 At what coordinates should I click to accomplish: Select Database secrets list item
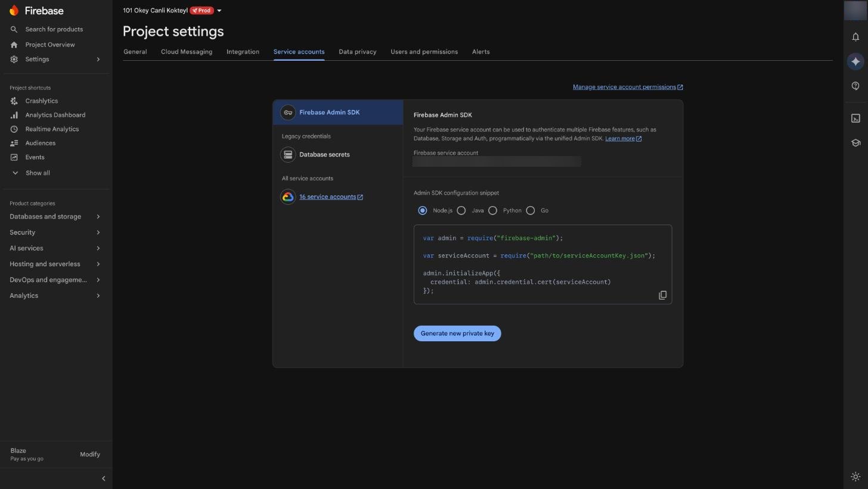[338, 154]
